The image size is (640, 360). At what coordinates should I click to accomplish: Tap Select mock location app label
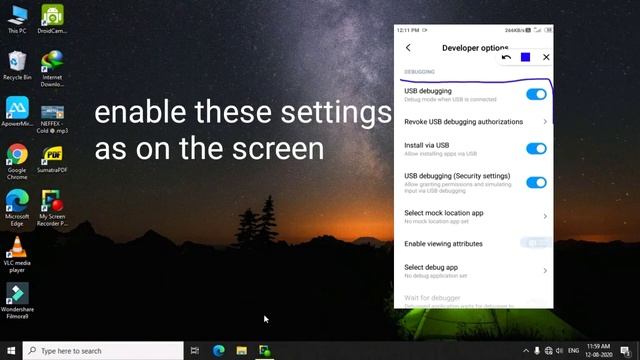click(444, 213)
